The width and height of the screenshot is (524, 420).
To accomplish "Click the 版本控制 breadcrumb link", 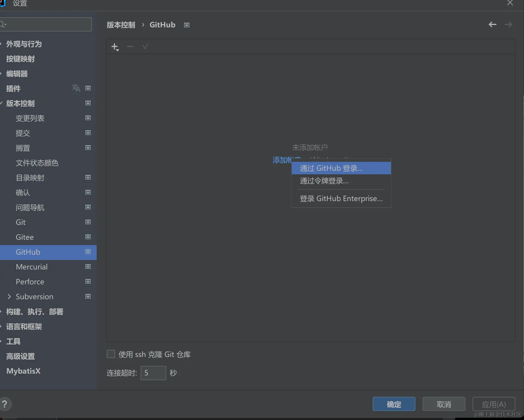I will tap(121, 25).
